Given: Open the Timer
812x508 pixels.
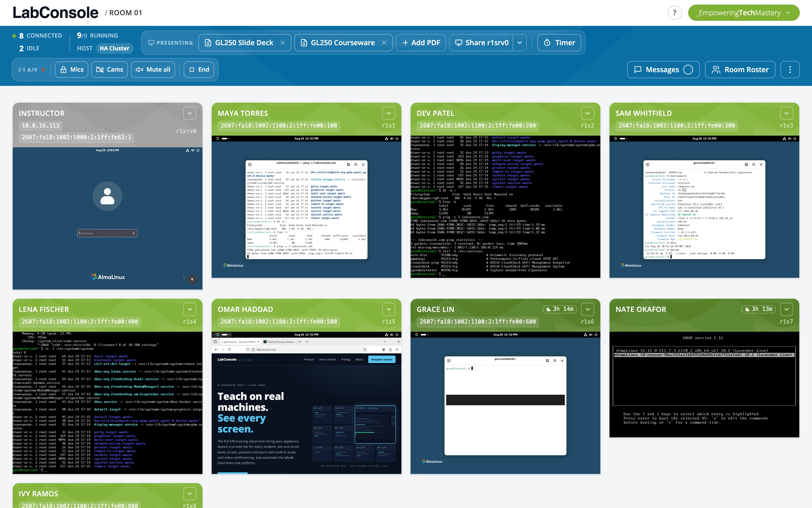Looking at the screenshot, I should tap(559, 43).
